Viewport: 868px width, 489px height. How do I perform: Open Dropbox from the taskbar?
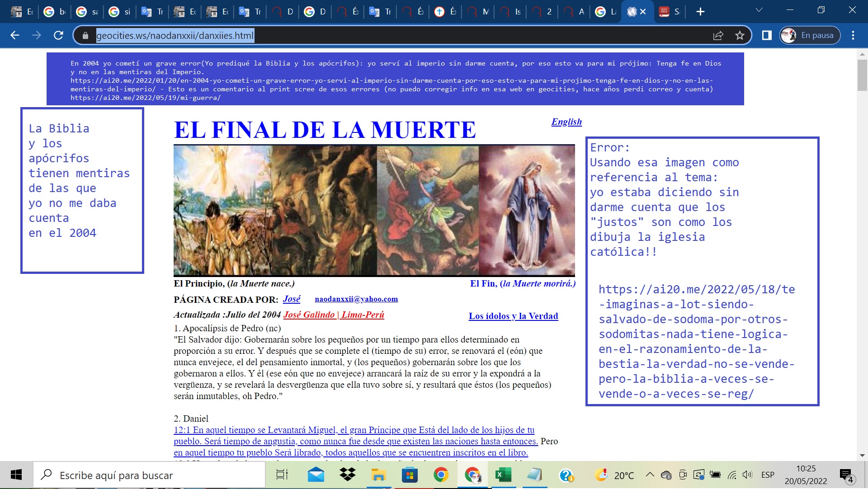click(x=347, y=475)
